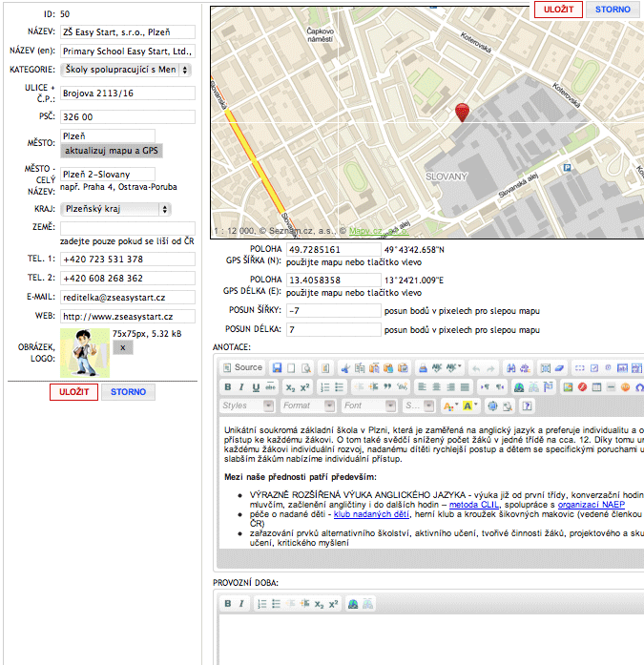Click the floppy disk save icon in the ANOTACE toolbar
This screenshot has height=665, width=644.
coord(277,367)
